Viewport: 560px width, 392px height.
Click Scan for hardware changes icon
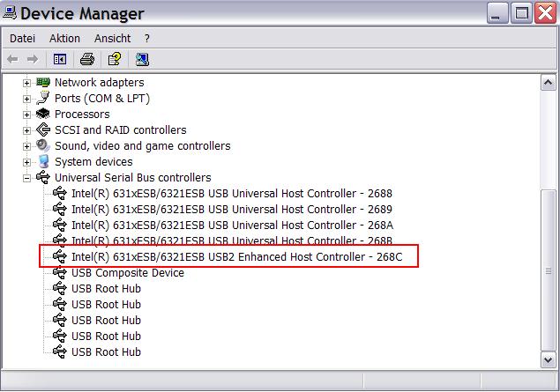[142, 59]
